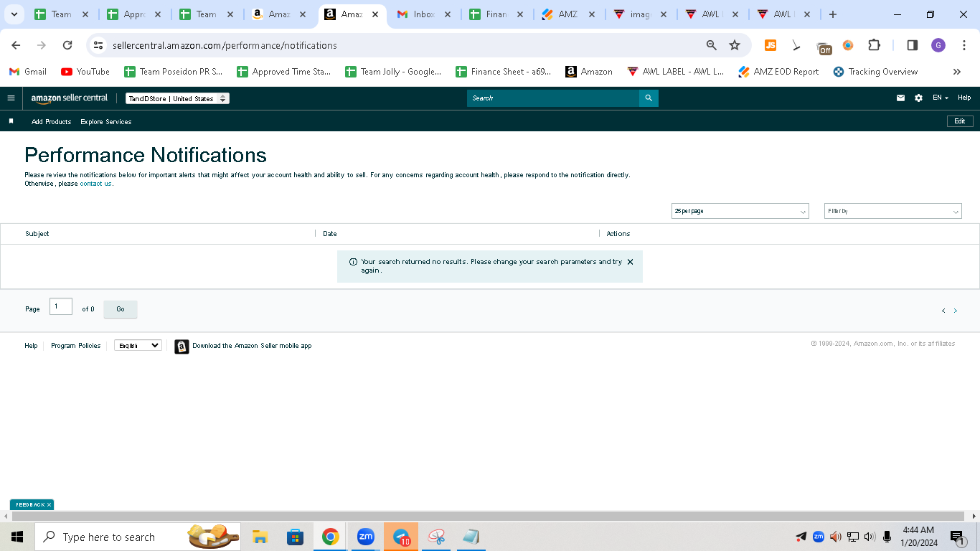Click the orange JS extension icon
Image resolution: width=980 pixels, height=551 pixels.
pyautogui.click(x=771, y=45)
